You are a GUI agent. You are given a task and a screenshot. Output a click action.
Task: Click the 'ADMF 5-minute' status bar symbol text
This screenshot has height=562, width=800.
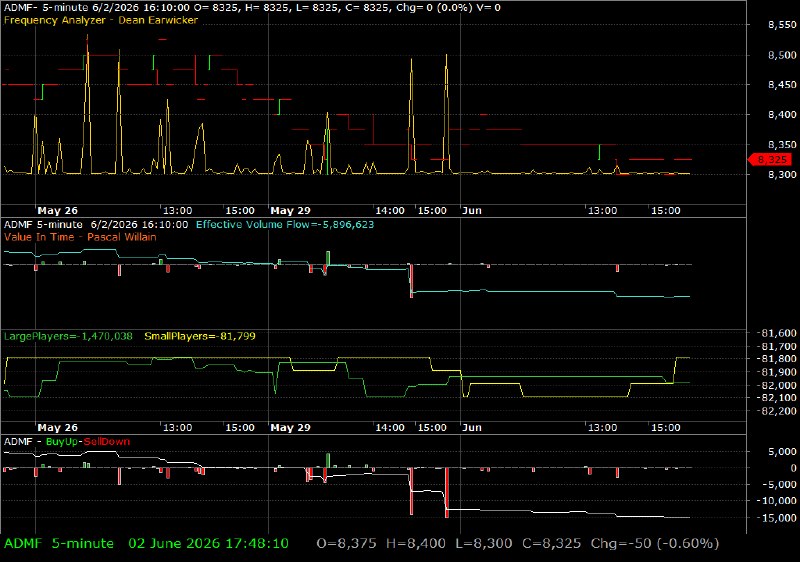59,544
